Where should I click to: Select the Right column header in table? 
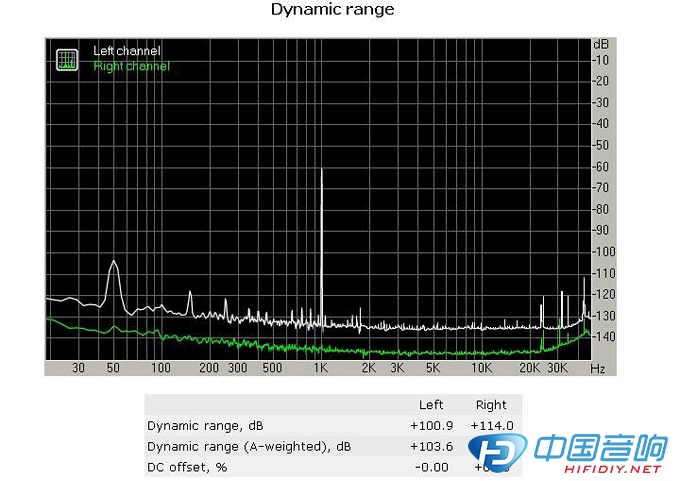point(491,405)
